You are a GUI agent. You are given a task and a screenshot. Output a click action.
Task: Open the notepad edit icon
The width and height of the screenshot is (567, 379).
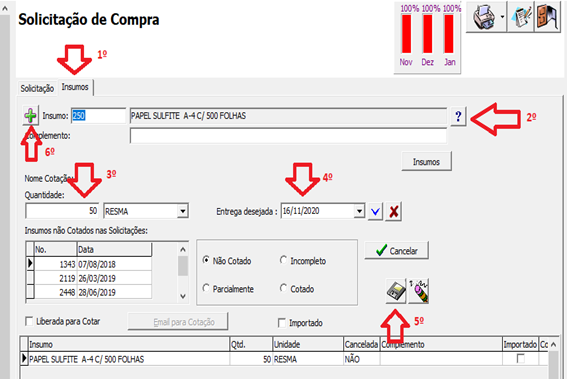(521, 17)
